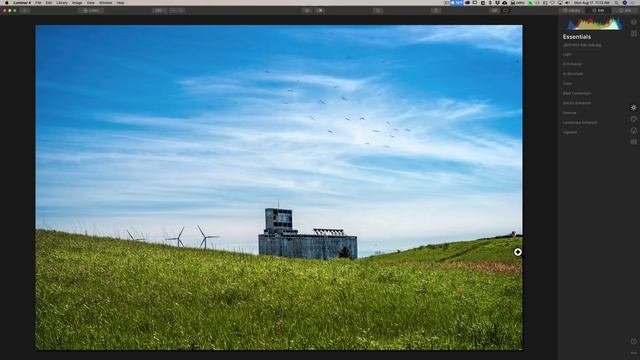Switch to the Library tab

click(572, 11)
